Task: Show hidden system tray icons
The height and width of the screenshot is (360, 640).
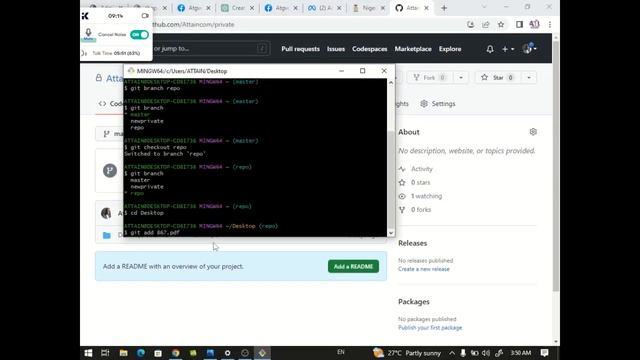Action: [452, 353]
